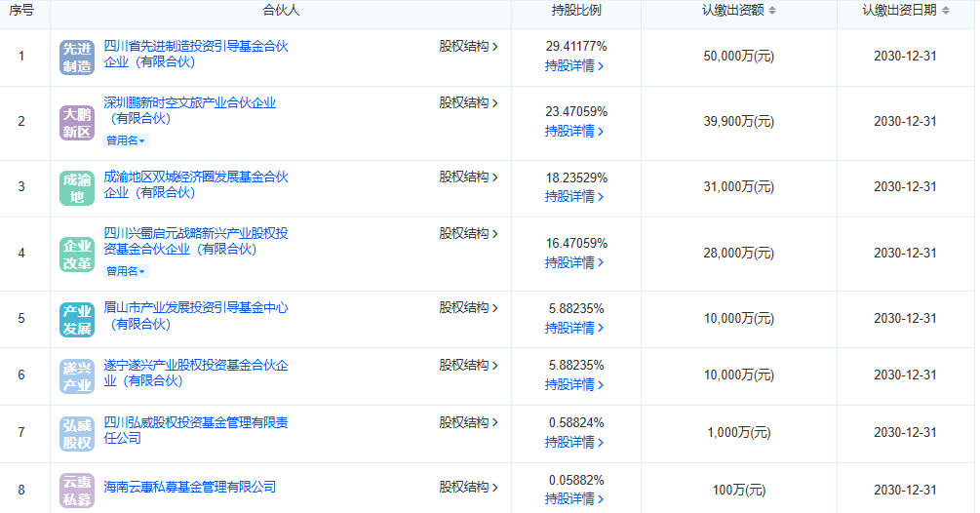Open 股权结构 for row 5 眉山市产业发展

pos(468,308)
